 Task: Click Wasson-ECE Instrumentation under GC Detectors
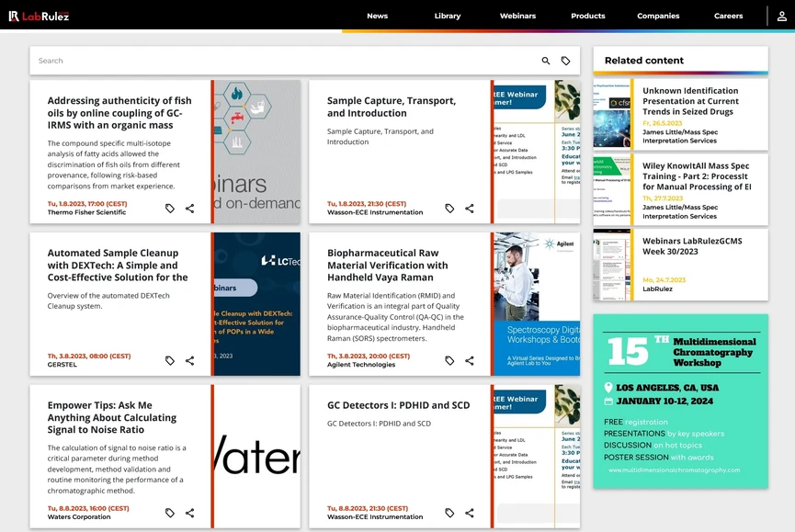pos(375,516)
